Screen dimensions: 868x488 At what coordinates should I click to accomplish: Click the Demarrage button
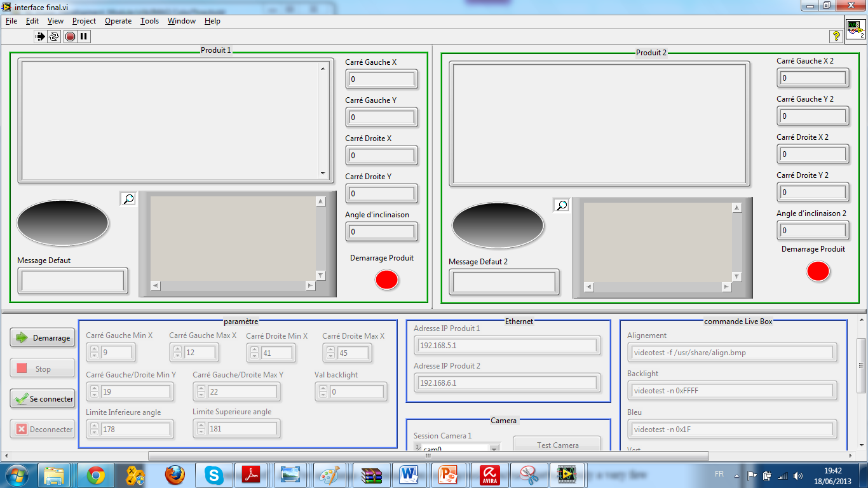pyautogui.click(x=43, y=338)
